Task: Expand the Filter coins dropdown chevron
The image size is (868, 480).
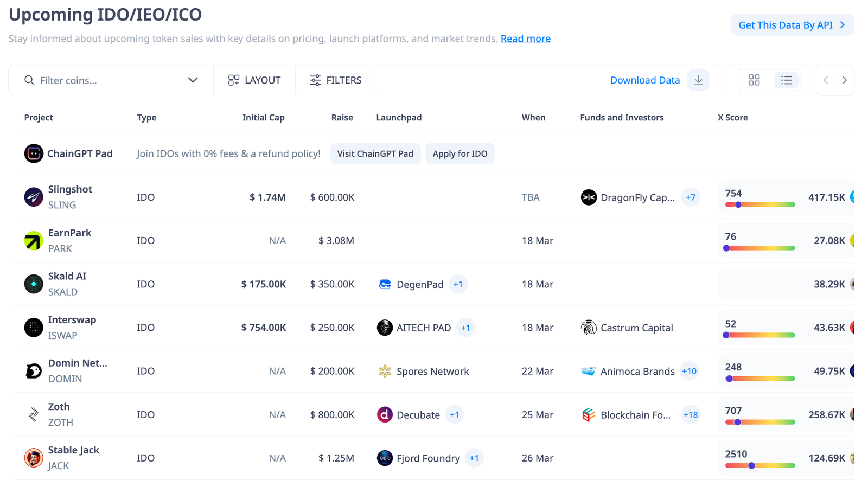Action: [x=193, y=80]
